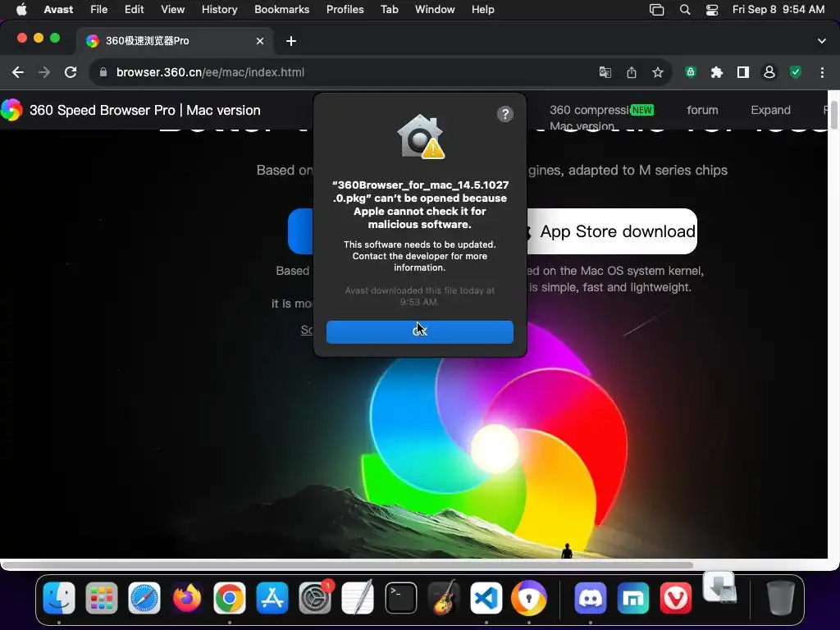This screenshot has height=630, width=840.
Task: Click the Avast green shield icon in the toolbar
Action: click(x=796, y=72)
